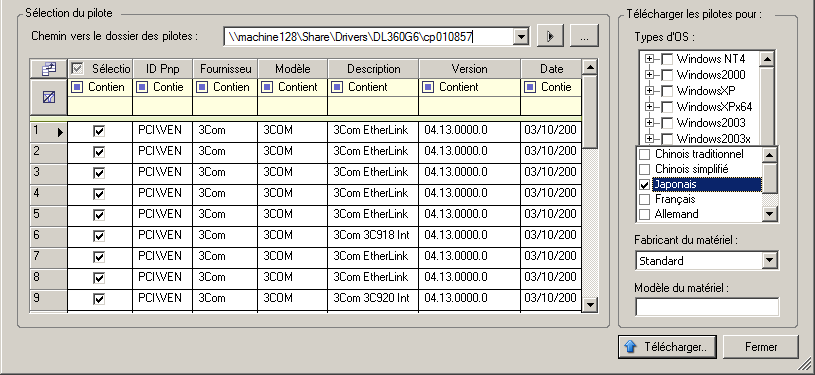Screen dimensions: 815x375
Task: Select the "3Com 3C920 Int" description cell
Action: tap(373, 299)
